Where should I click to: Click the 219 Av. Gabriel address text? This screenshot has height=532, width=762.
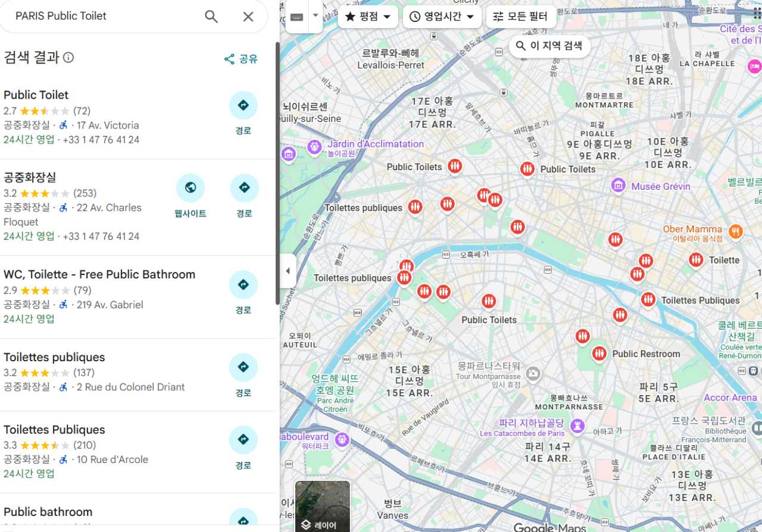(x=110, y=305)
